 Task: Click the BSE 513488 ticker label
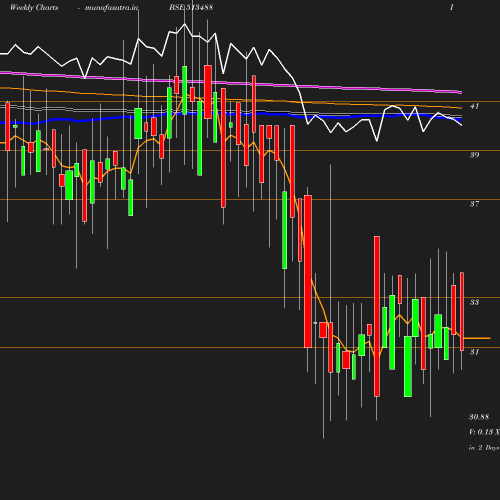point(191,7)
